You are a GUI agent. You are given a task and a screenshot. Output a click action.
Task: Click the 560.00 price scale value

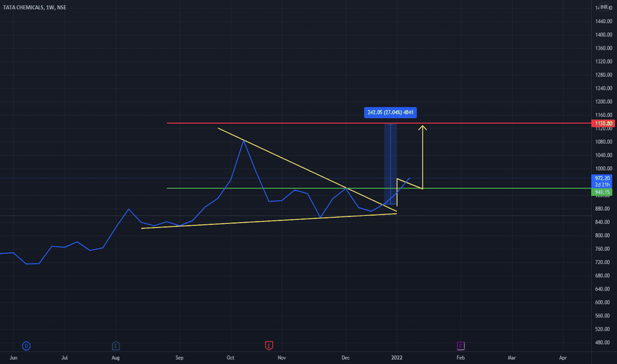[x=604, y=316]
